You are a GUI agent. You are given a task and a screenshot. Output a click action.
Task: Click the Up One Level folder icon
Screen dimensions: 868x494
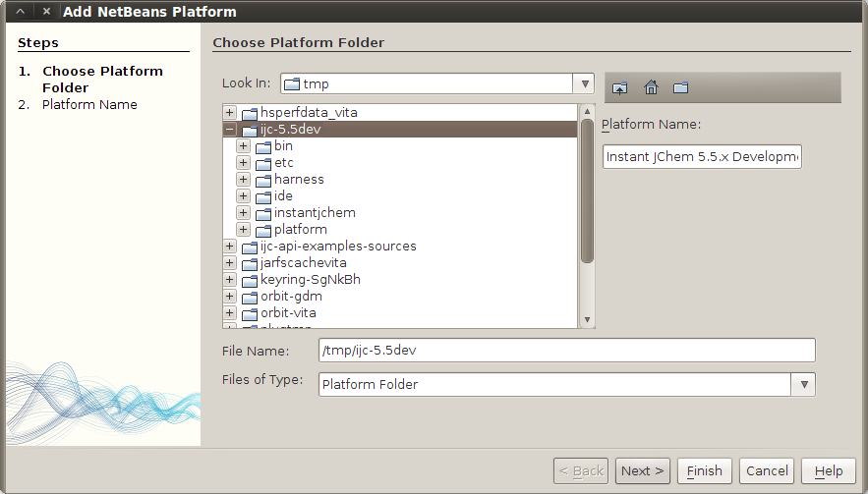click(x=619, y=87)
